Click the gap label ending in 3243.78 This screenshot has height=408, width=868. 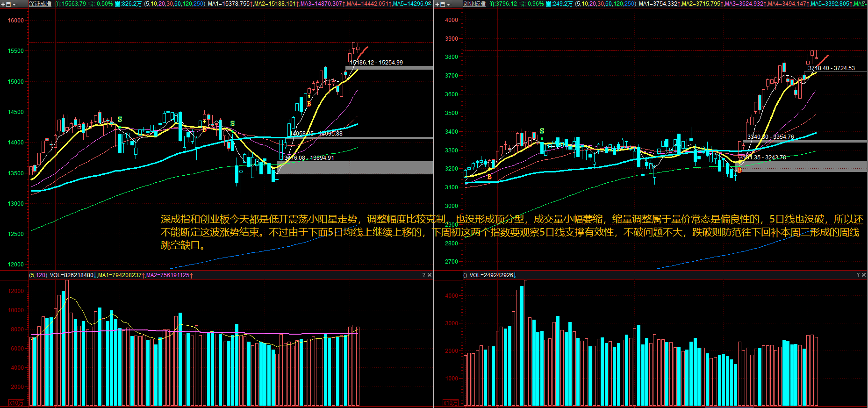pyautogui.click(x=763, y=157)
